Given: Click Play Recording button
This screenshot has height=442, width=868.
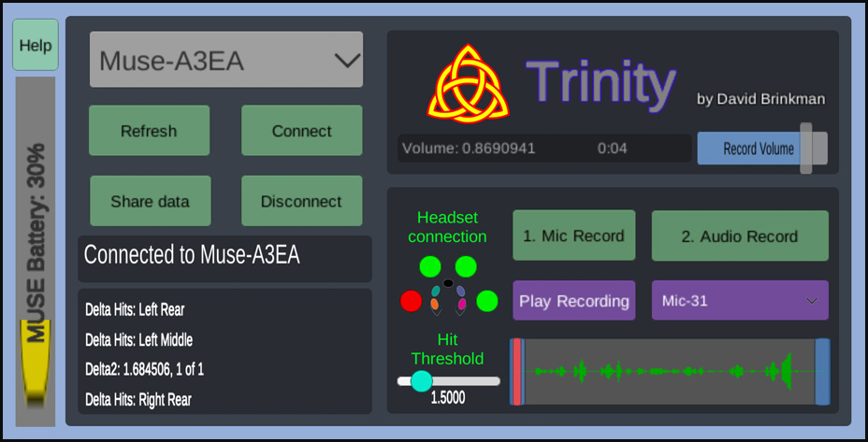Looking at the screenshot, I should tap(574, 300).
